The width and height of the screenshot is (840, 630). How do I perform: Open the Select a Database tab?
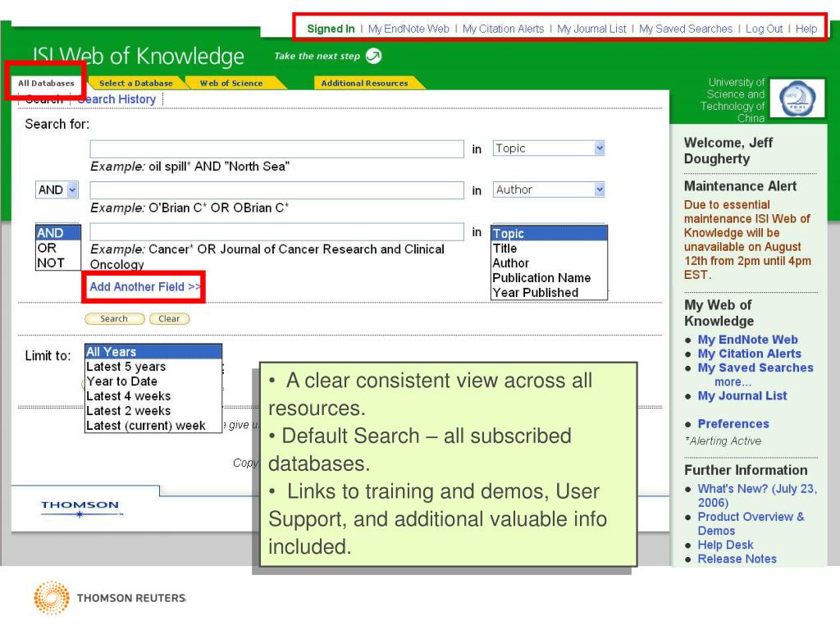(x=136, y=83)
